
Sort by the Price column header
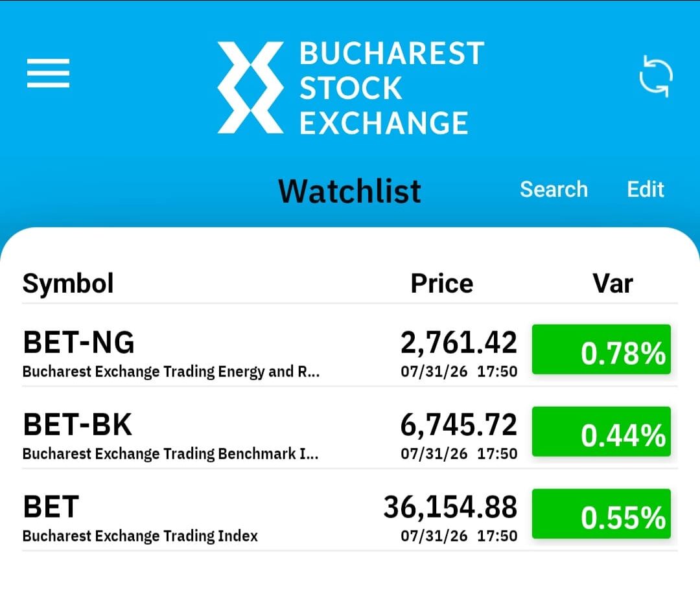click(442, 284)
